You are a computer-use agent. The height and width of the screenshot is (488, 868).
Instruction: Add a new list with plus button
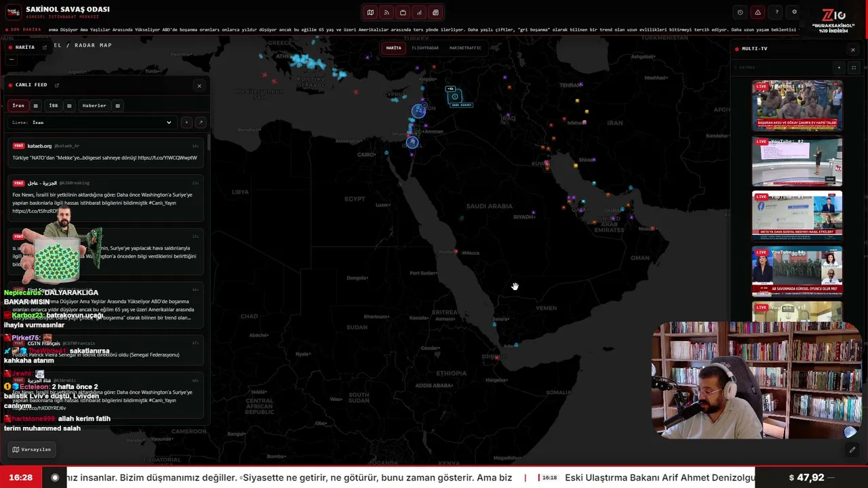[186, 123]
